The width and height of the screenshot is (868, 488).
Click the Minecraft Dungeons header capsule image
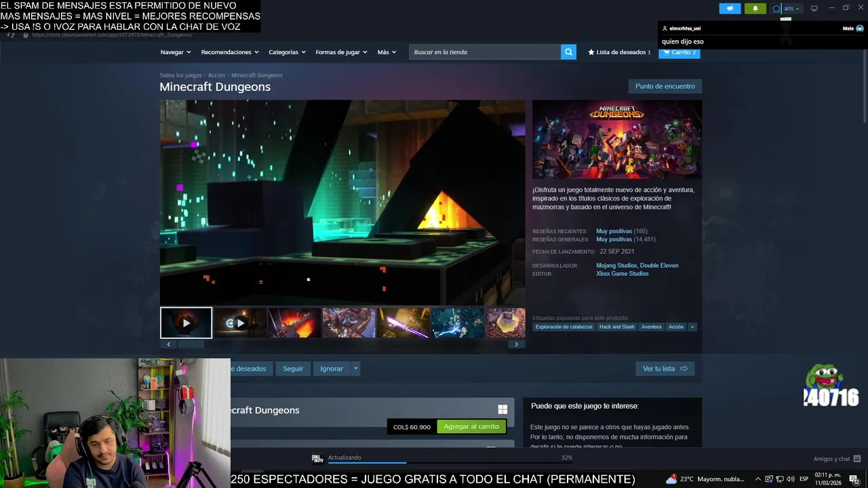click(617, 140)
